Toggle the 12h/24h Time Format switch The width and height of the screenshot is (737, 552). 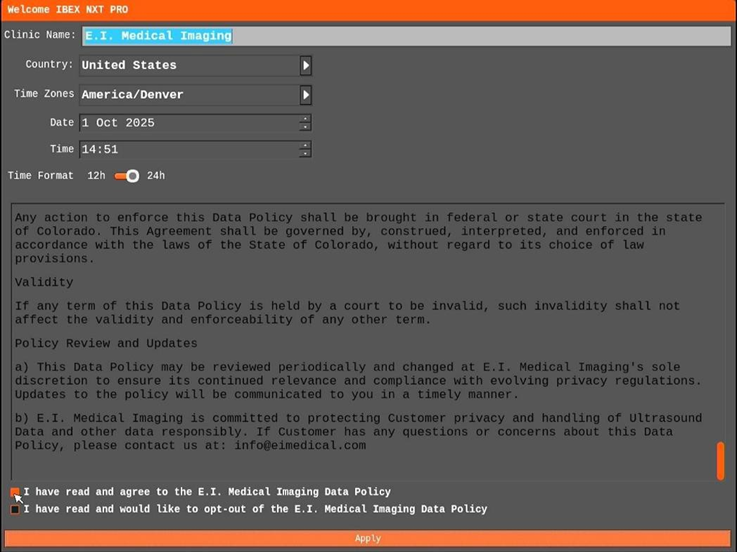(126, 176)
